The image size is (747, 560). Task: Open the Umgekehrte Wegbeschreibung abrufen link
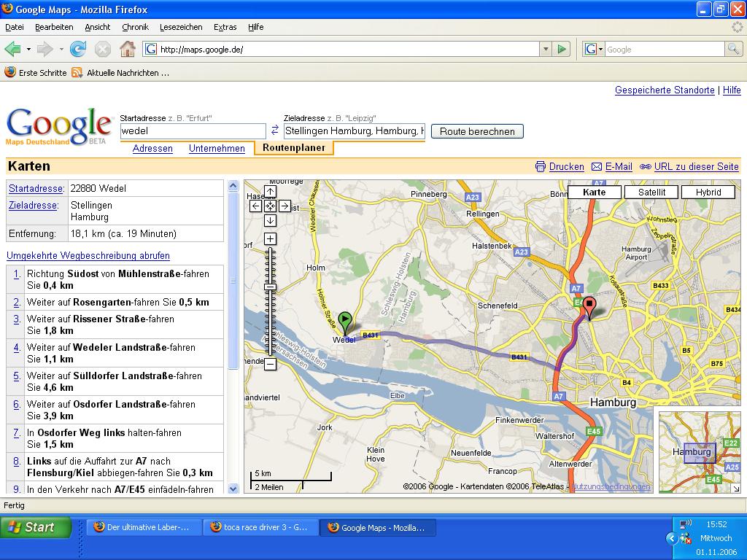point(88,256)
